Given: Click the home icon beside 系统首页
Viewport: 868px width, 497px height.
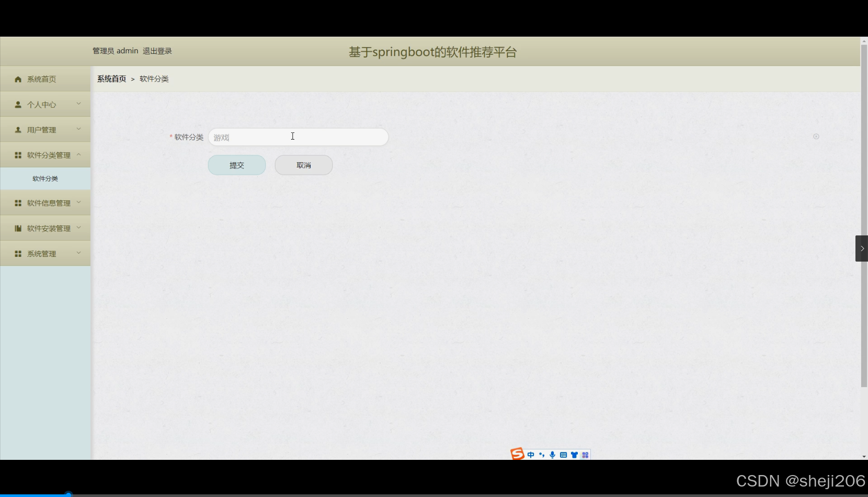Looking at the screenshot, I should (x=18, y=78).
